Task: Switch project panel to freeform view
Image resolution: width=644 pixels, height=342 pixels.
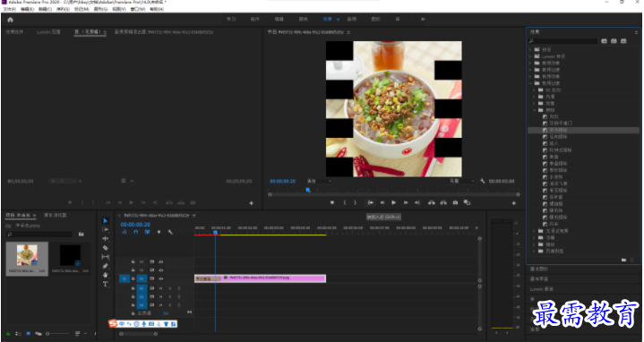Action: point(39,334)
